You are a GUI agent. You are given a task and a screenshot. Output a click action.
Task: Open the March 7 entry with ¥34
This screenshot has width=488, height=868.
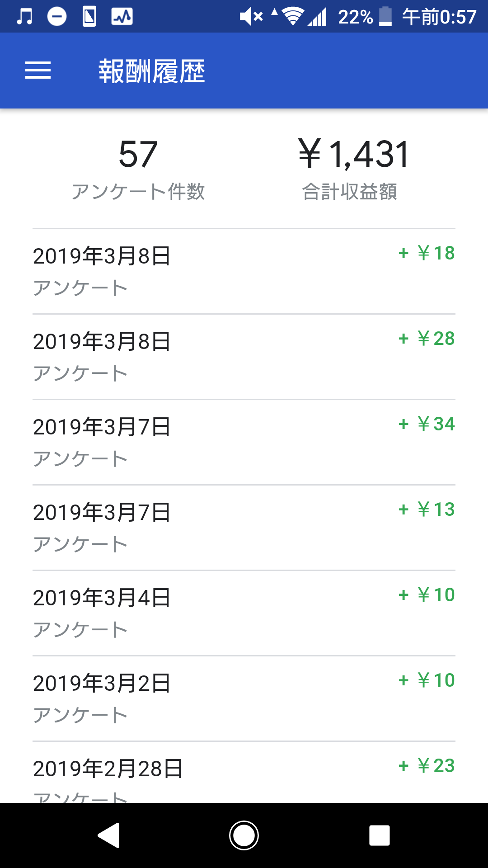244,442
